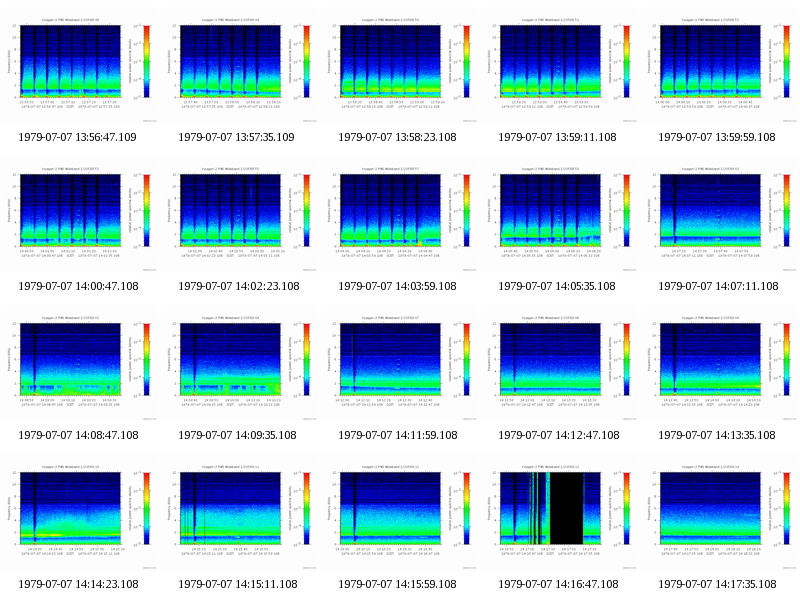Click caption text 1979-07-07 14:17:35.108
Viewport: 800px width, 596px height.
[717, 584]
